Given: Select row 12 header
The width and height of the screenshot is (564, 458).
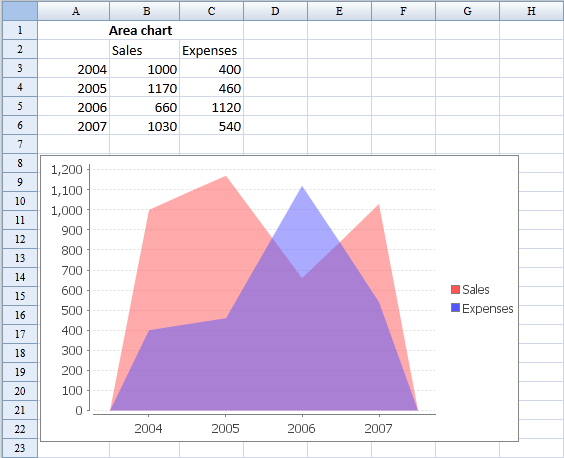Looking at the screenshot, I should tap(20, 239).
